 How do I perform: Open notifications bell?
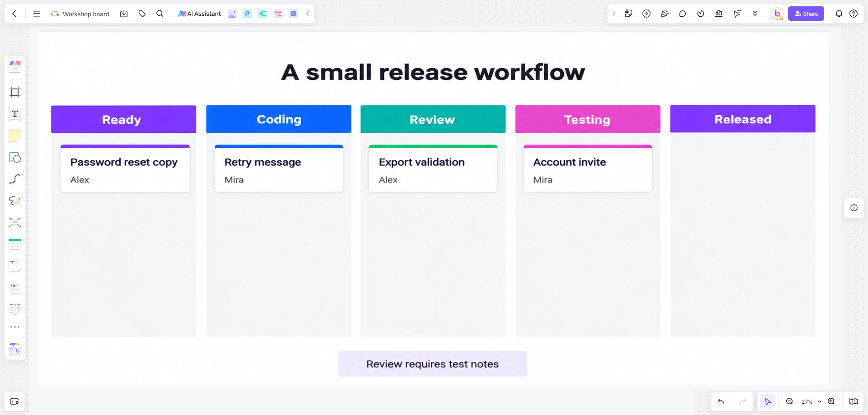tap(839, 14)
